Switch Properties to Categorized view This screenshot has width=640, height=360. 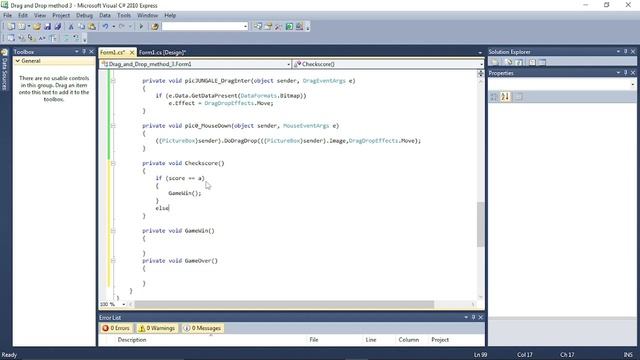[x=494, y=97]
